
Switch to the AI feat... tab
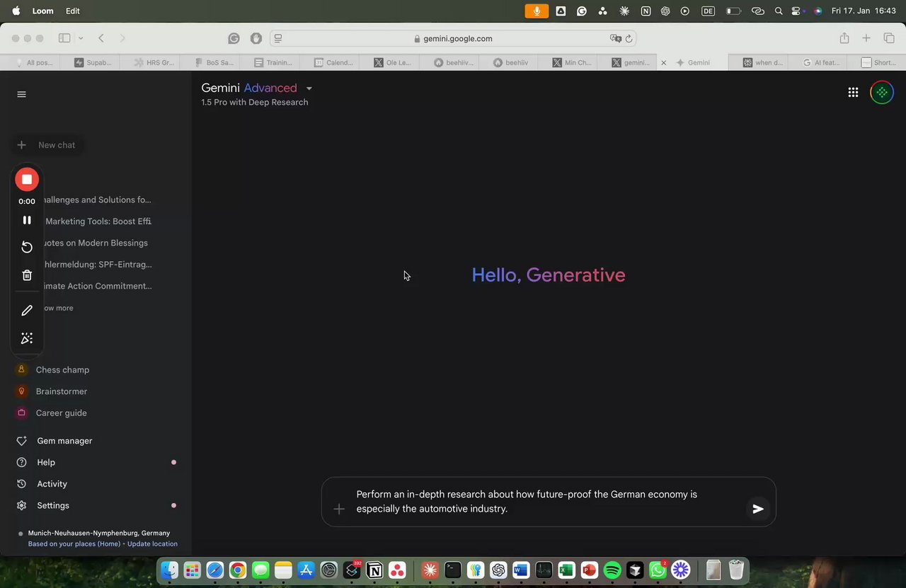[x=820, y=62]
